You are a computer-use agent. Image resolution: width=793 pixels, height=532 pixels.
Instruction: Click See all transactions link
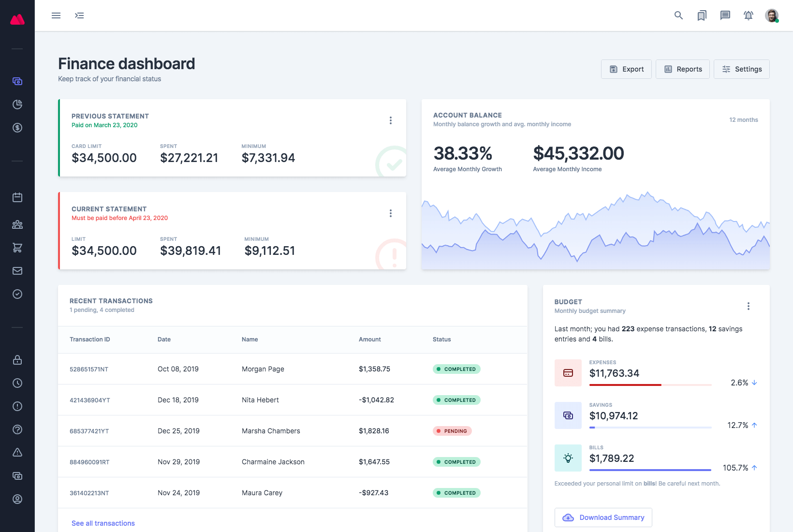103,523
